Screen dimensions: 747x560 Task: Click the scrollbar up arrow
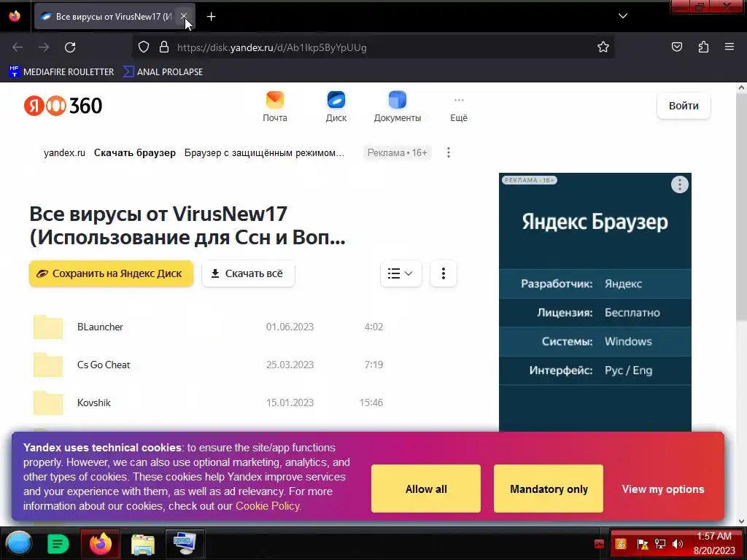tap(742, 87)
